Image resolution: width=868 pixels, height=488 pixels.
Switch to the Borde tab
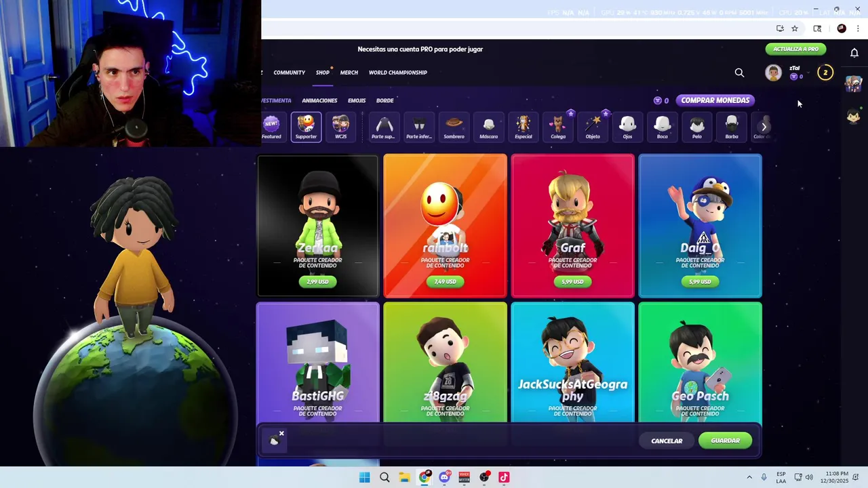pyautogui.click(x=385, y=100)
